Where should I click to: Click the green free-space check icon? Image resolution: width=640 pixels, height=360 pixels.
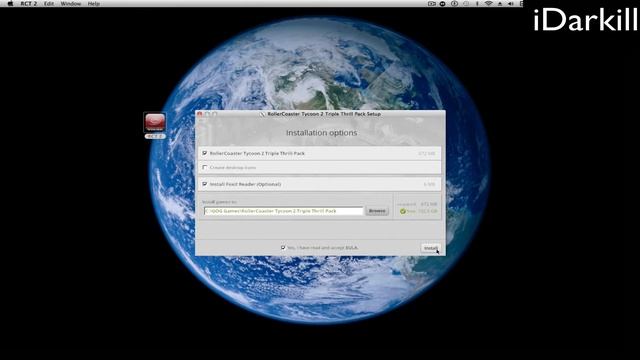[402, 211]
